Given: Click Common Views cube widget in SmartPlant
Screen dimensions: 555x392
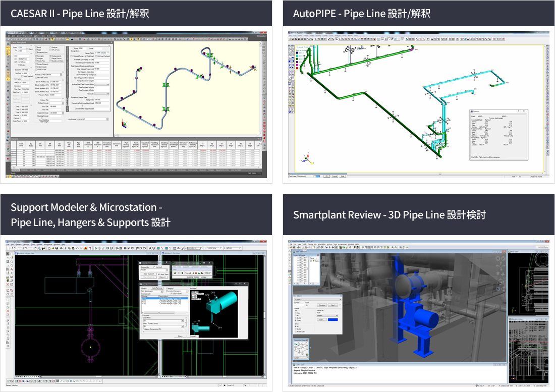Looking at the screenshot, I should click(301, 348).
